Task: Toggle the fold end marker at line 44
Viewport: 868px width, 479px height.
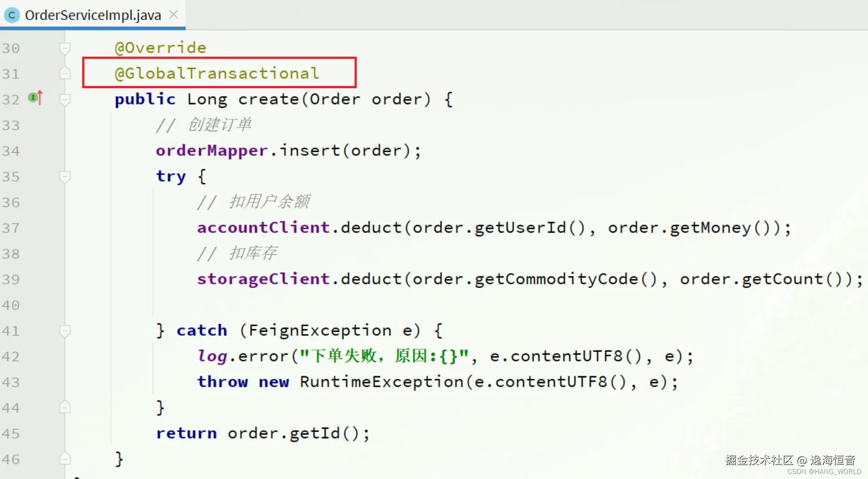Action: click(65, 407)
